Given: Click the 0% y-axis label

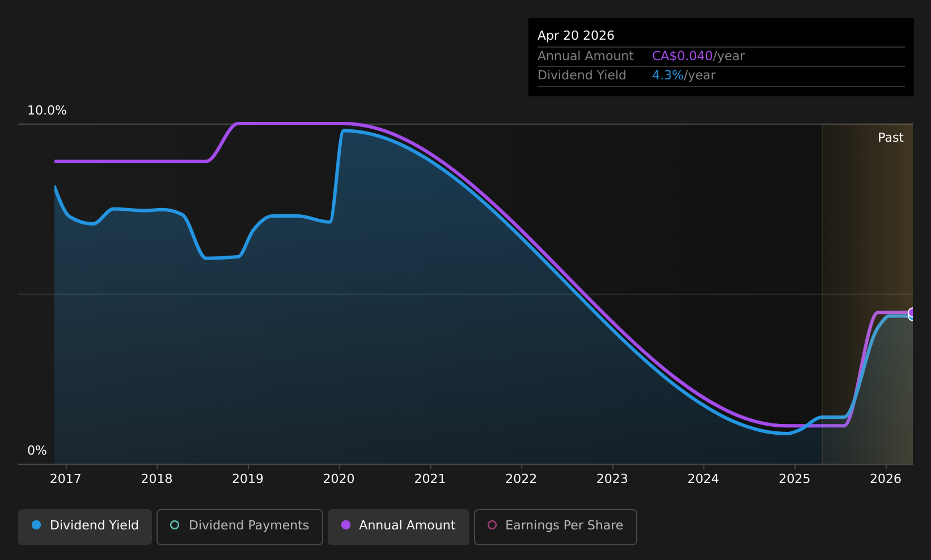Looking at the screenshot, I should pyautogui.click(x=37, y=451).
